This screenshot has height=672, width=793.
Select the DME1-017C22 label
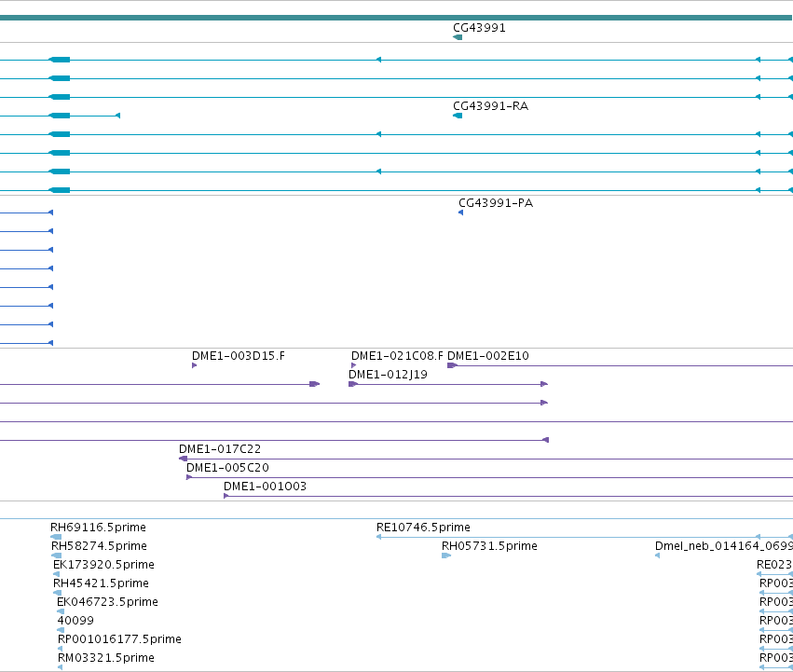pos(220,449)
